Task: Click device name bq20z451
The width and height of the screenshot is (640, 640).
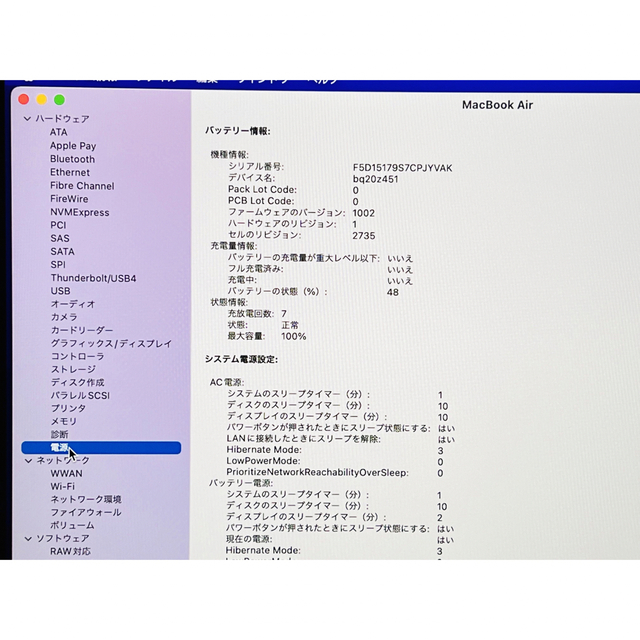Action: (x=376, y=179)
